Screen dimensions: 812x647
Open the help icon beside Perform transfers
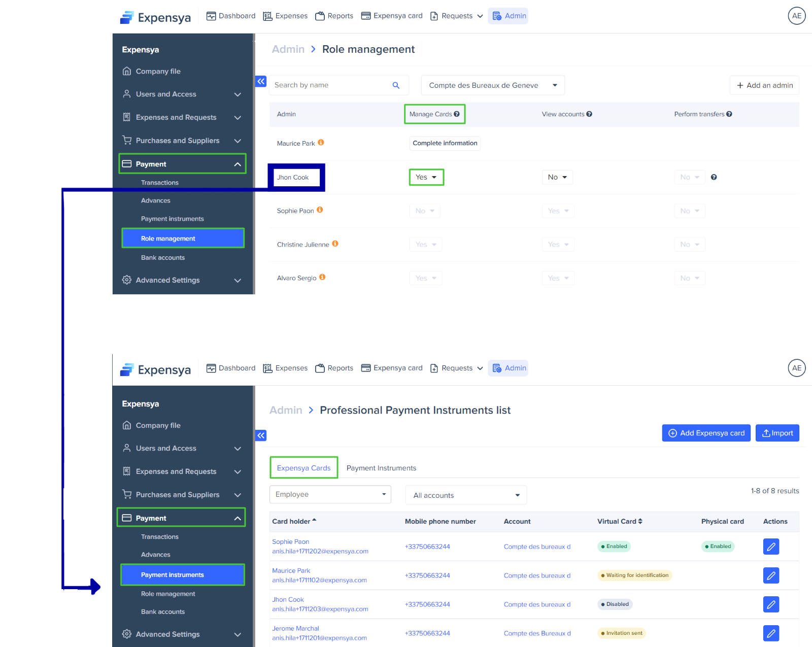pos(729,114)
